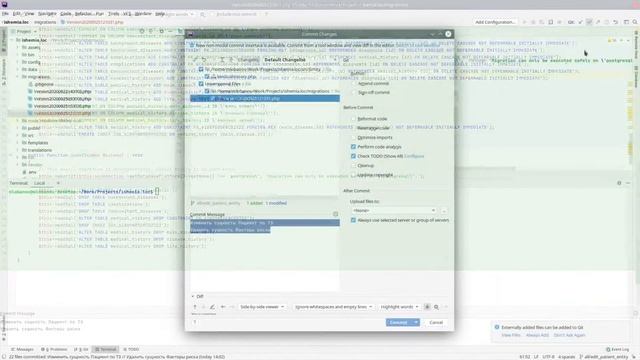This screenshot has width=640, height=360.
Task: Click the Commit button
Action: 399,322
